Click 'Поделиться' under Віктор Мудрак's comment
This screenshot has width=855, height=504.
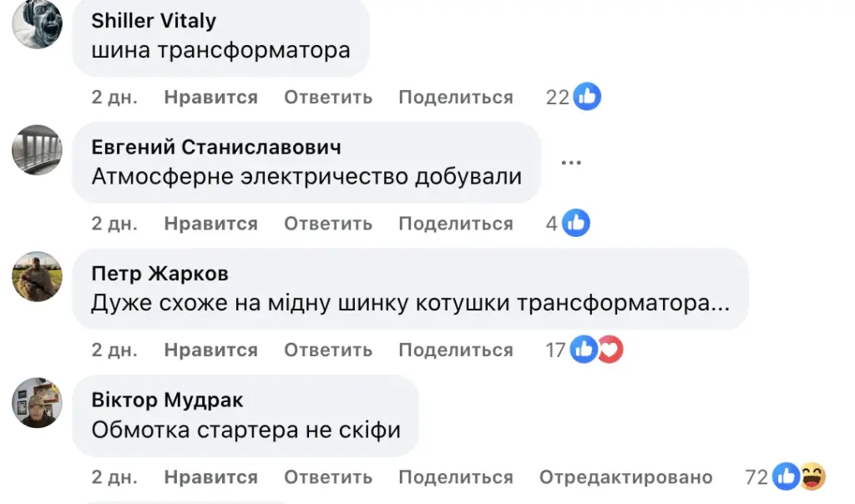click(456, 476)
